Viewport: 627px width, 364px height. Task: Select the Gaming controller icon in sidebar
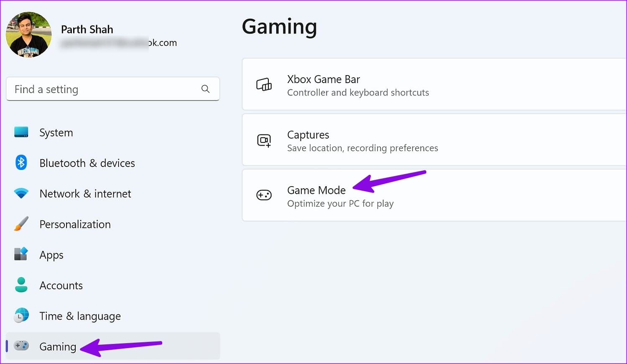(21, 346)
